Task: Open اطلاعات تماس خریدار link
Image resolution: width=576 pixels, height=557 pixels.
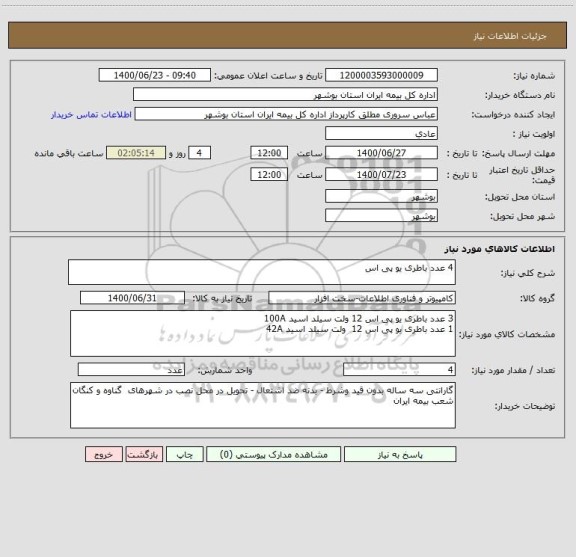Action: coord(91,115)
